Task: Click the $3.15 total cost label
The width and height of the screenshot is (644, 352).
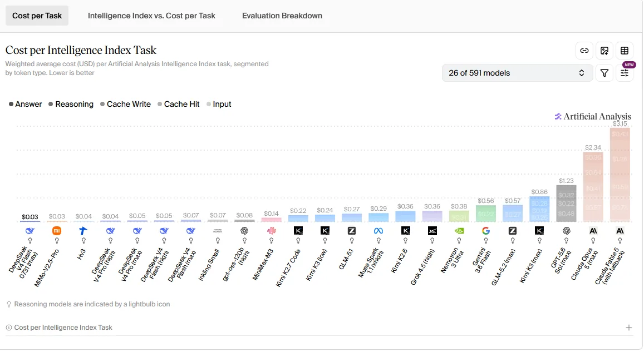Action: pyautogui.click(x=620, y=123)
